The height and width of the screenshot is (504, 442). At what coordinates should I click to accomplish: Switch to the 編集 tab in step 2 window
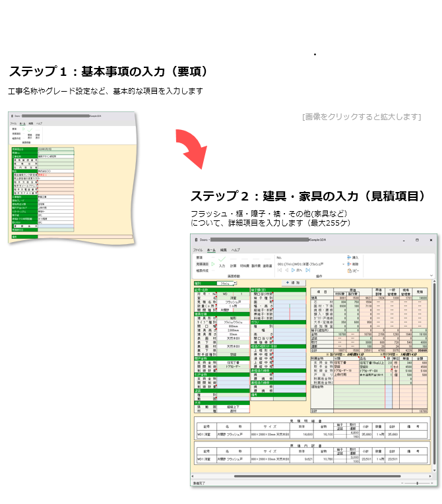tap(223, 251)
